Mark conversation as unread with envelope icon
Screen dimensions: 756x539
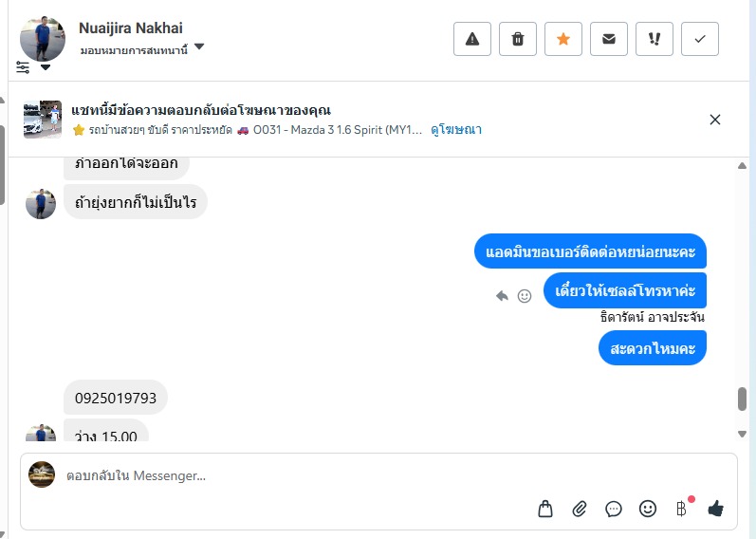(x=609, y=39)
